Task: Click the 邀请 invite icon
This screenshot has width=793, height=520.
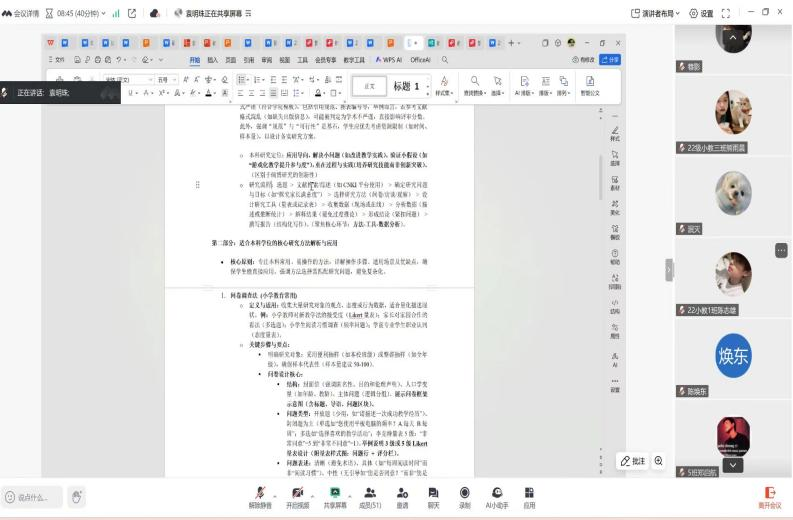Action: coord(402,493)
